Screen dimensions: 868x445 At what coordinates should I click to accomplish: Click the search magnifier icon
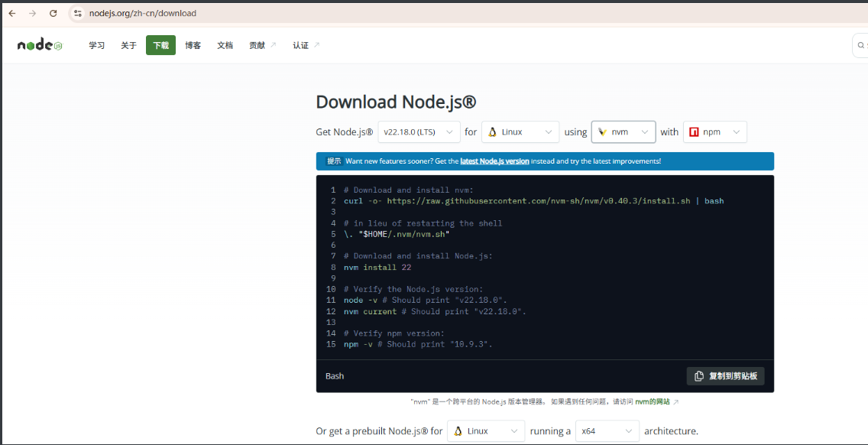pos(861,45)
